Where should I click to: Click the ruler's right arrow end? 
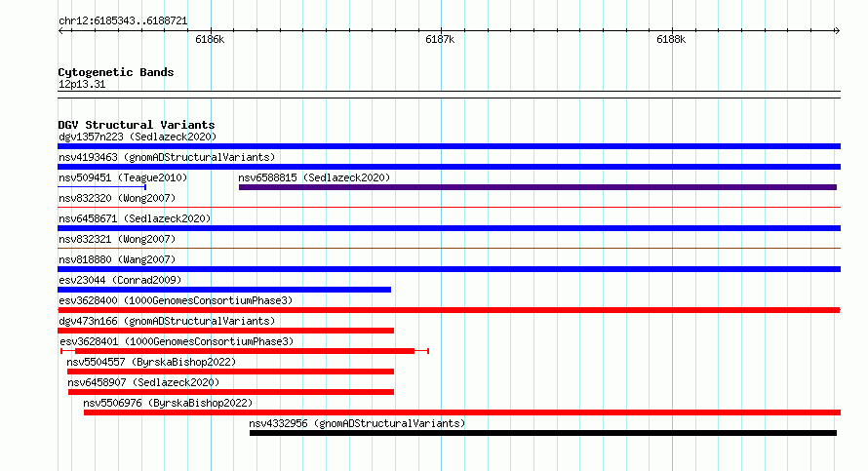tap(837, 31)
